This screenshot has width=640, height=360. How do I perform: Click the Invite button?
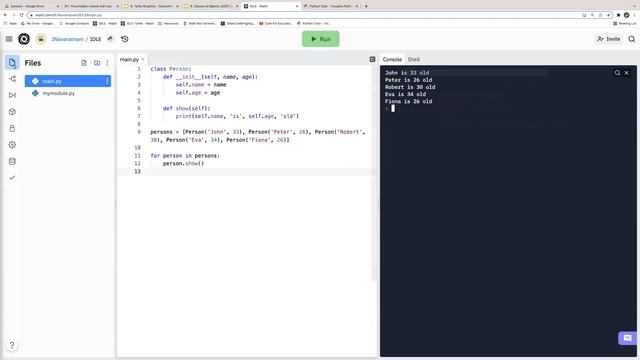609,39
